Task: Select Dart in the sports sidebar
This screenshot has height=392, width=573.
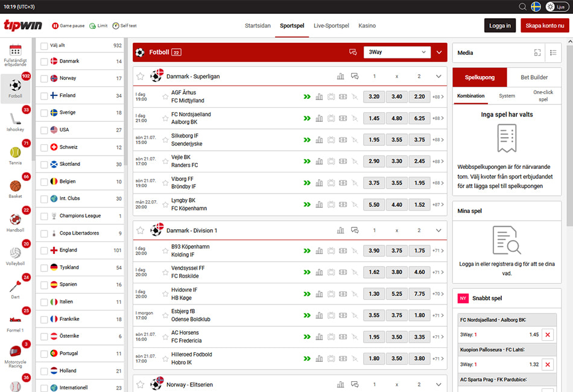Action: click(15, 289)
